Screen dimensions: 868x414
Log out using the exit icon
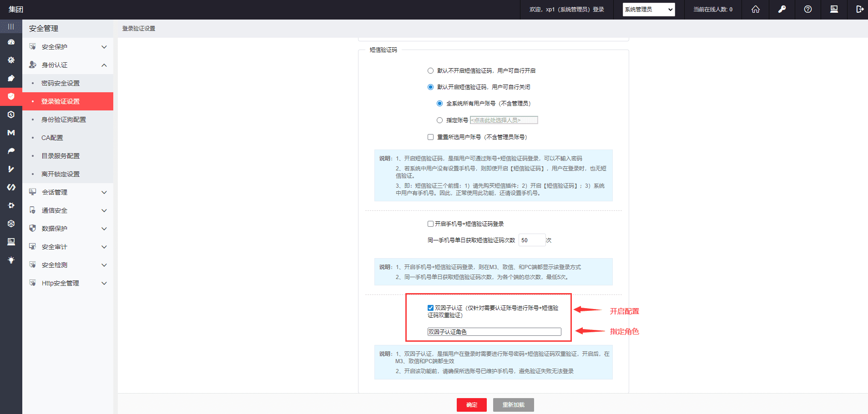tap(860, 9)
